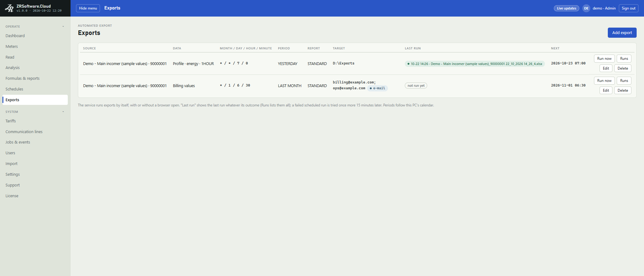
Task: Click the ZRSoftware.Cloud logo icon
Action: tap(9, 8)
